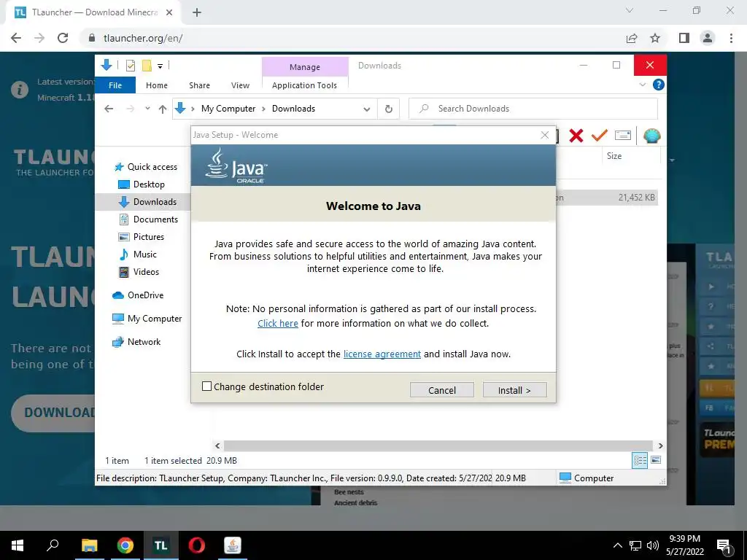This screenshot has width=747, height=560.
Task: Share this page icon in Chrome
Action: pos(632,38)
